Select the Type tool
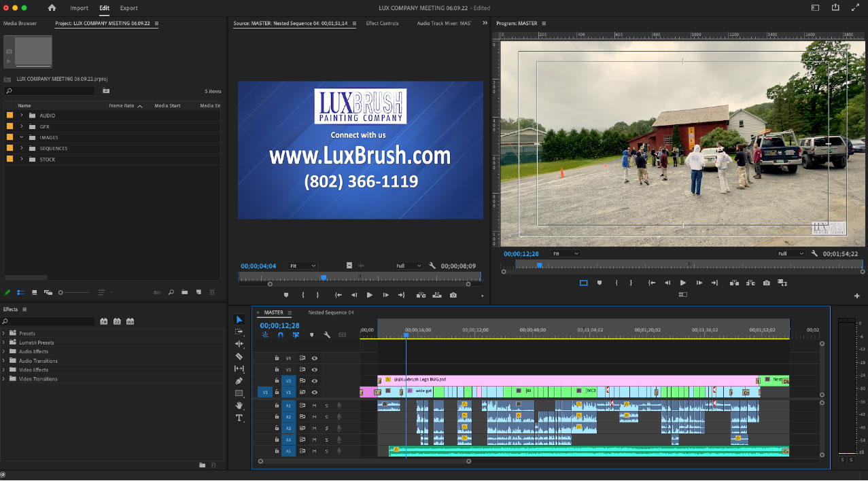The width and height of the screenshot is (868, 481). pyautogui.click(x=239, y=418)
